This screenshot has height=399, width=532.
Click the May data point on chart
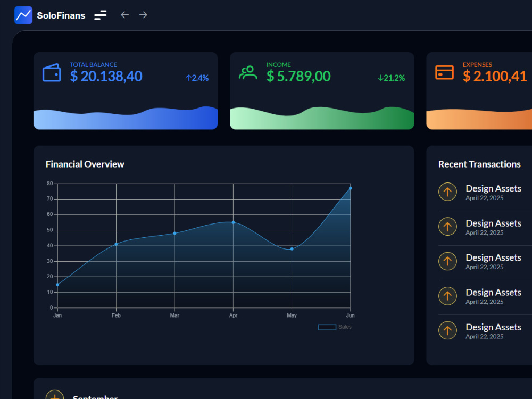pyautogui.click(x=292, y=249)
